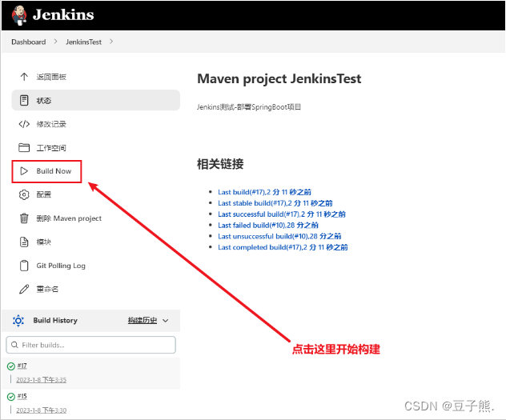Viewport: 506px width, 420px height.
Task: Click the Git Polling Log clipboard icon
Action: [x=24, y=266]
